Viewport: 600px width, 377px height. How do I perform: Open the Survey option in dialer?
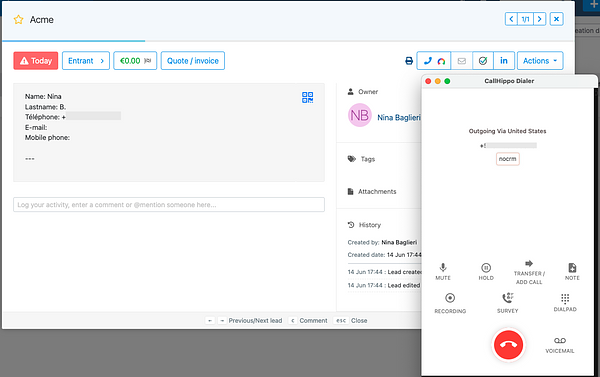(507, 303)
